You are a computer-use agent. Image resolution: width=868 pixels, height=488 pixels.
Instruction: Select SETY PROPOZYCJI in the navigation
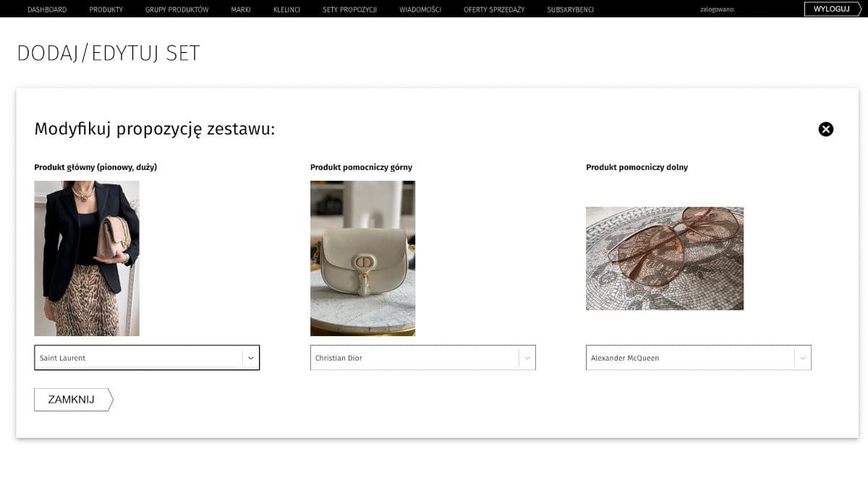tap(349, 9)
